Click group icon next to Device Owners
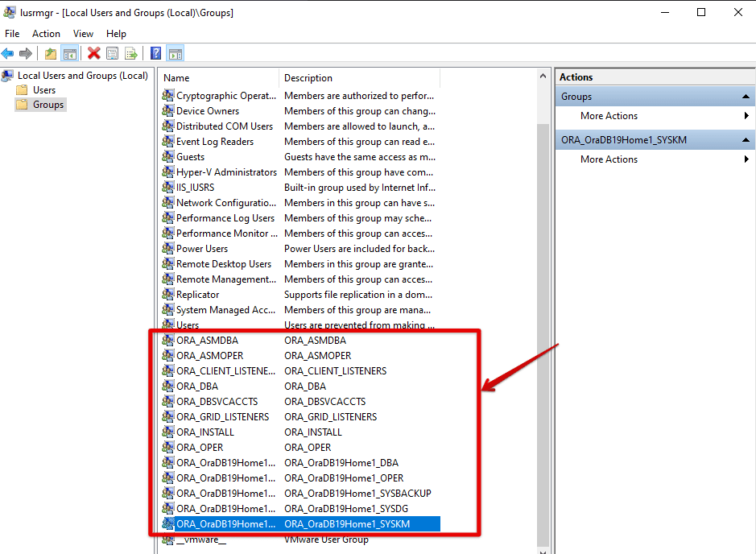The height and width of the screenshot is (554, 756). 167,111
